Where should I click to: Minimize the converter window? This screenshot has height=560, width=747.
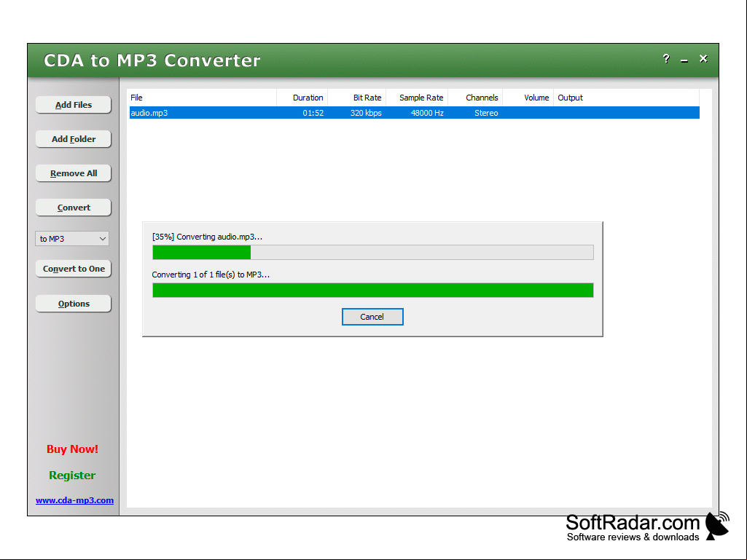click(684, 60)
